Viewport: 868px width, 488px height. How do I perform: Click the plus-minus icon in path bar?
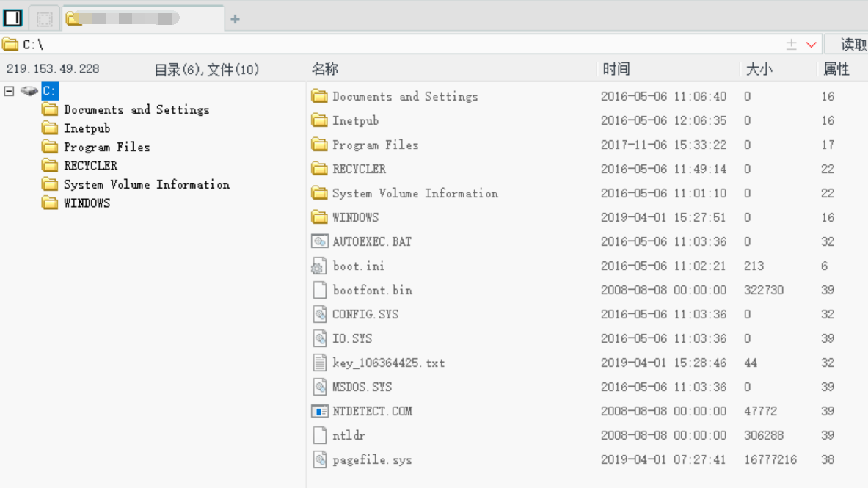pos(792,45)
